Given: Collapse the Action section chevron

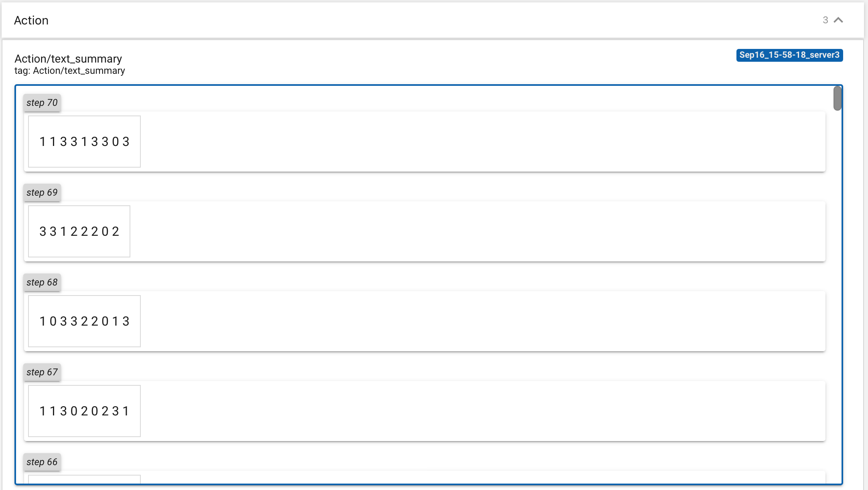Looking at the screenshot, I should pyautogui.click(x=838, y=20).
